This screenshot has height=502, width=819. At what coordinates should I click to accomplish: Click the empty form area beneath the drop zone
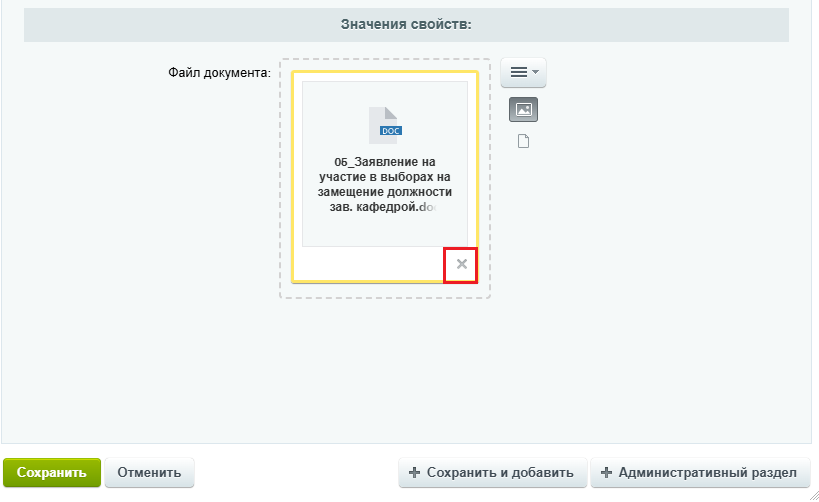point(400,370)
